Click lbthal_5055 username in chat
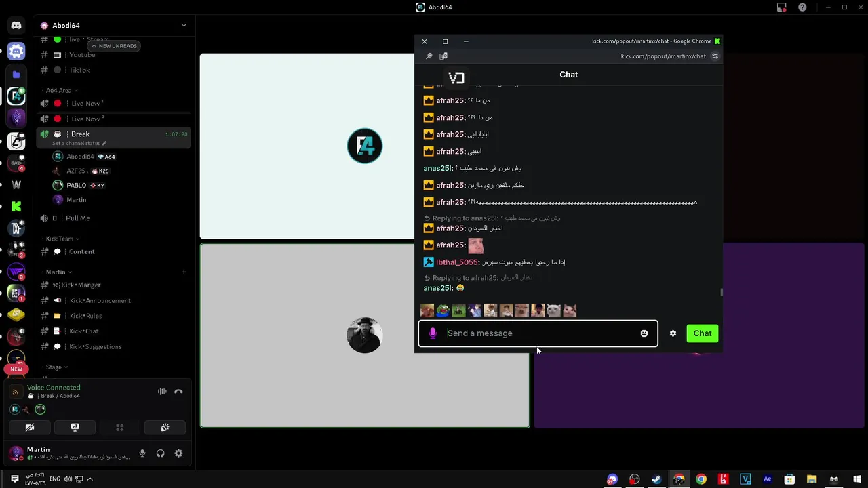 457,262
